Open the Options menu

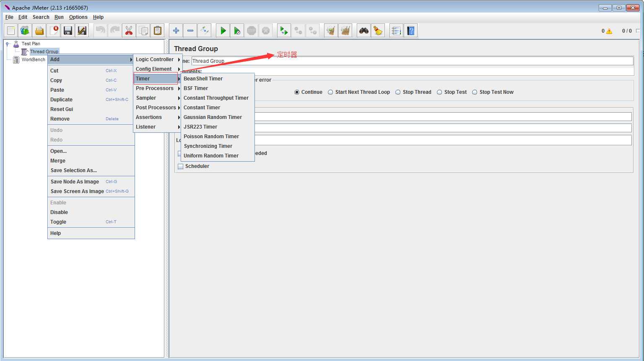pos(78,17)
